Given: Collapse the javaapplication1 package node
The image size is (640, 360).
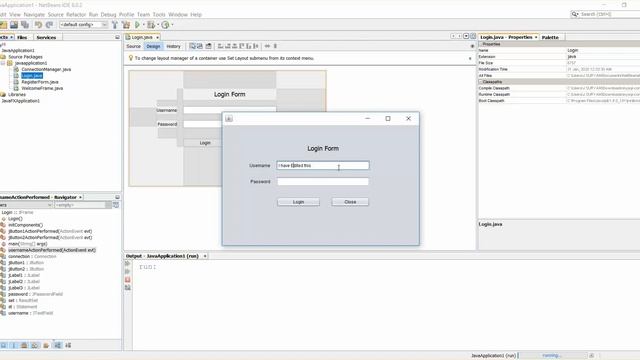Looking at the screenshot, I should [x=3, y=63].
